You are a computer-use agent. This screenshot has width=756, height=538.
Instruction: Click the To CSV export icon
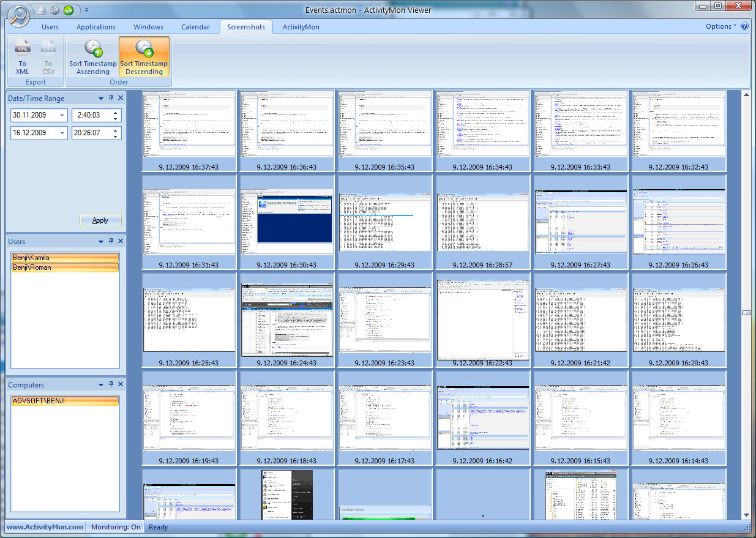click(48, 57)
